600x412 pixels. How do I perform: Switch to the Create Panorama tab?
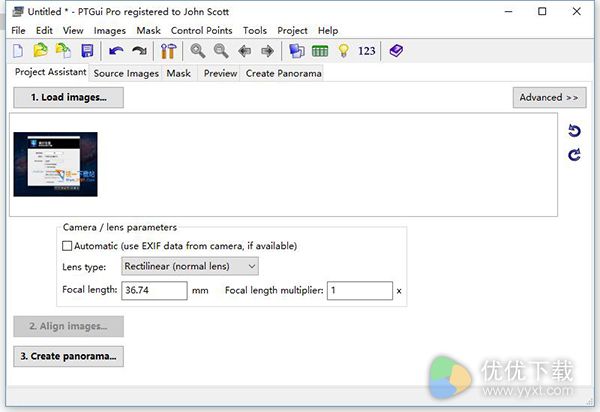[x=283, y=73]
